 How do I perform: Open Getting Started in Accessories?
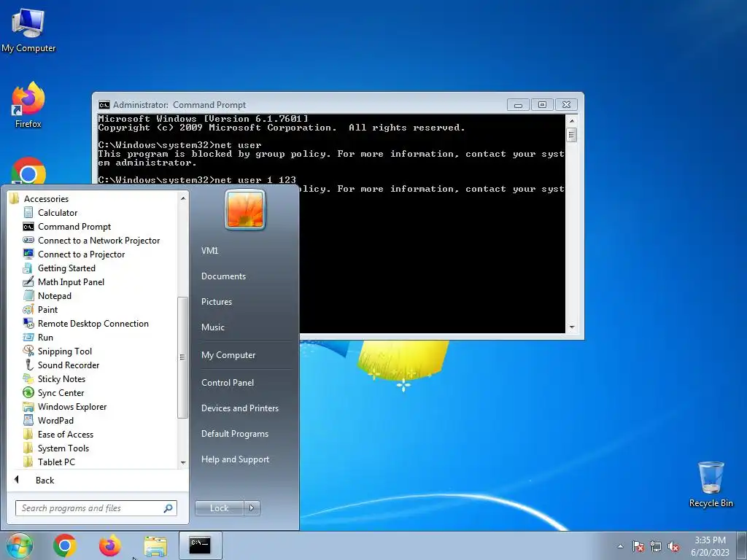coord(66,268)
